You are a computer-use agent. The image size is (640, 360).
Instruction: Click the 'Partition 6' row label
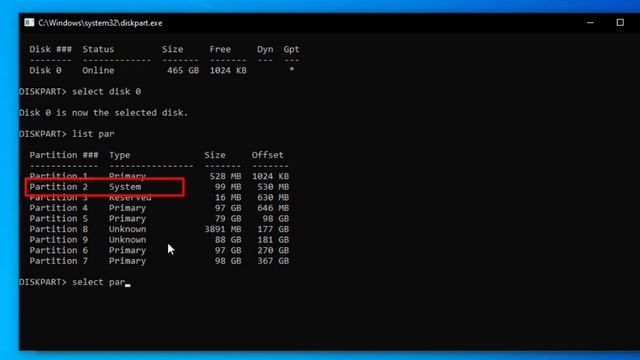point(58,251)
